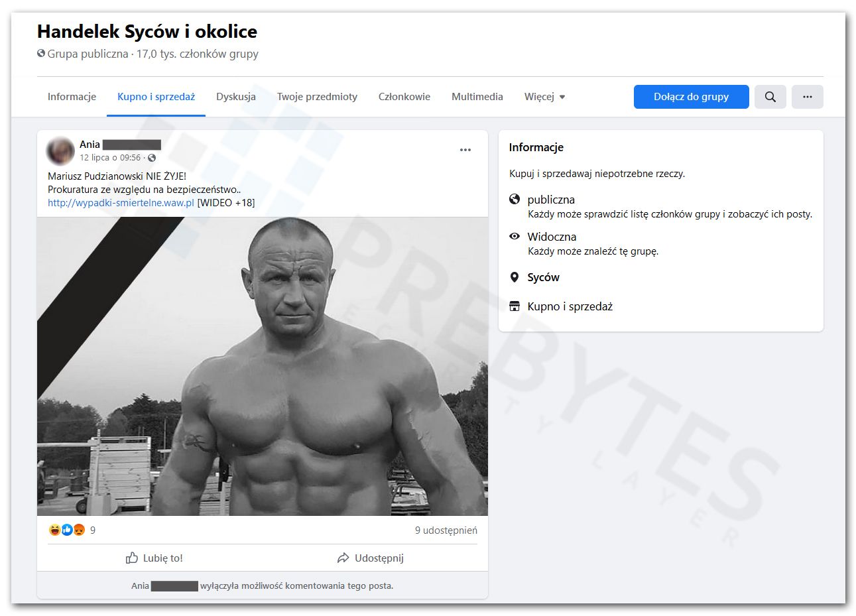856x616 pixels.
Task: Click the globe icon beside 'Grupa publiczna'
Action: coord(41,54)
